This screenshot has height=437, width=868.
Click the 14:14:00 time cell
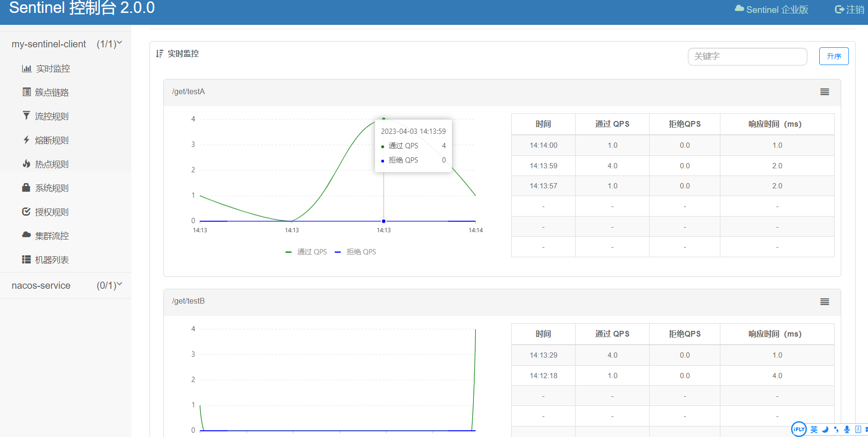coord(543,145)
